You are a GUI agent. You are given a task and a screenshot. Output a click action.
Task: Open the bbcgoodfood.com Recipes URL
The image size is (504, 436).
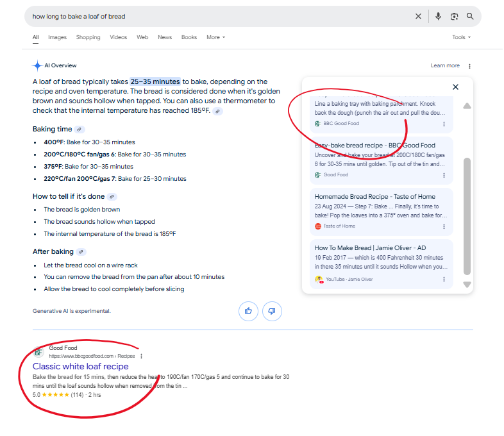coord(92,356)
